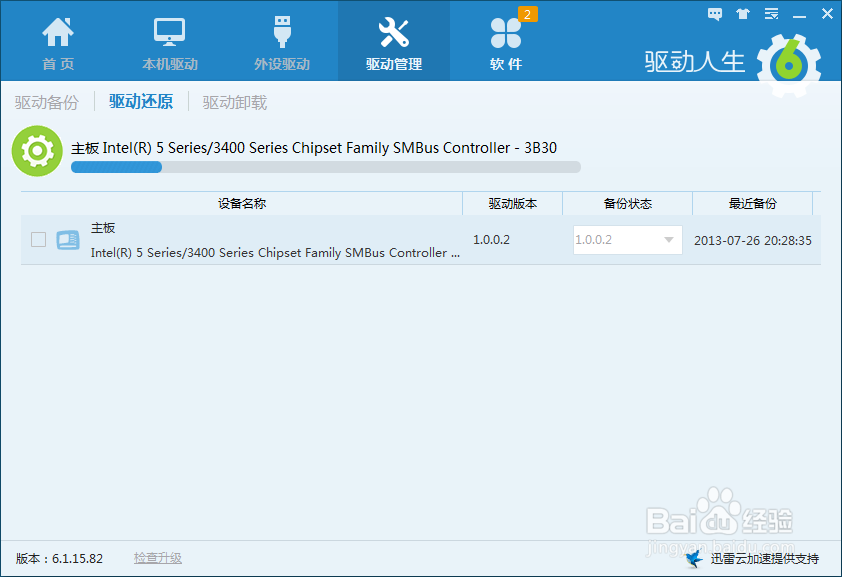Select the Intel(R) 5 Series/3400 device row name
This screenshot has width=842, height=577.
tap(275, 252)
